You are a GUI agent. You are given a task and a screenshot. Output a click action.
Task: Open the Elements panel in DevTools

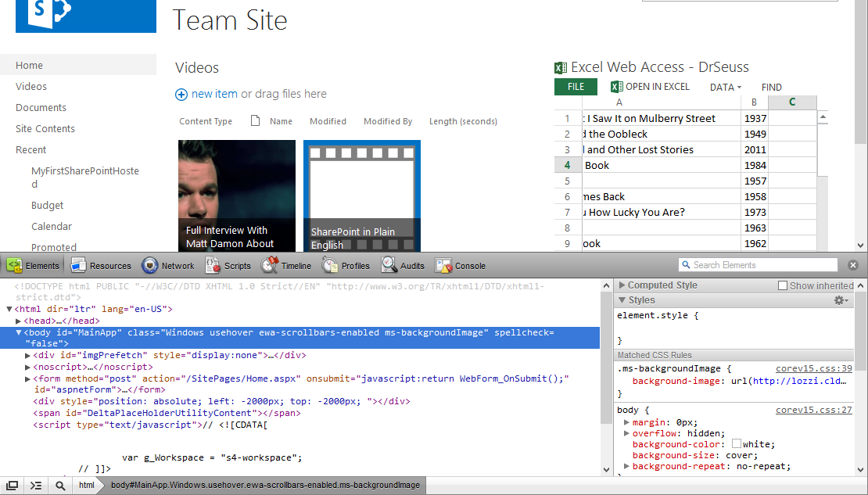click(33, 266)
